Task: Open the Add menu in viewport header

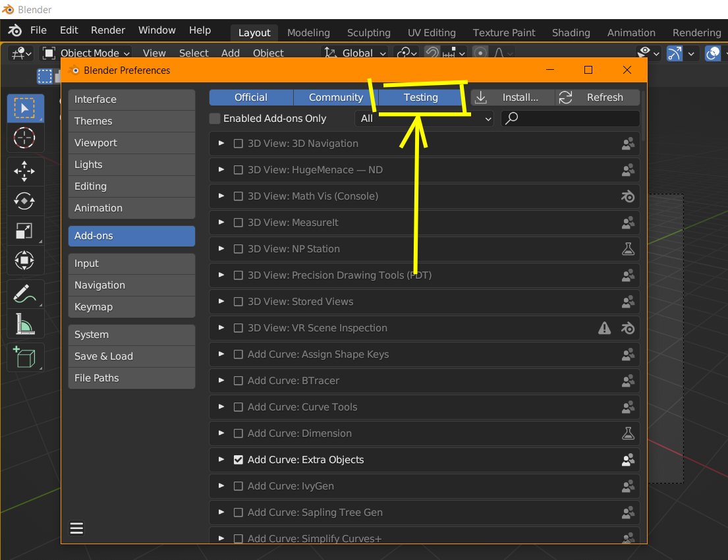Action: [x=231, y=53]
